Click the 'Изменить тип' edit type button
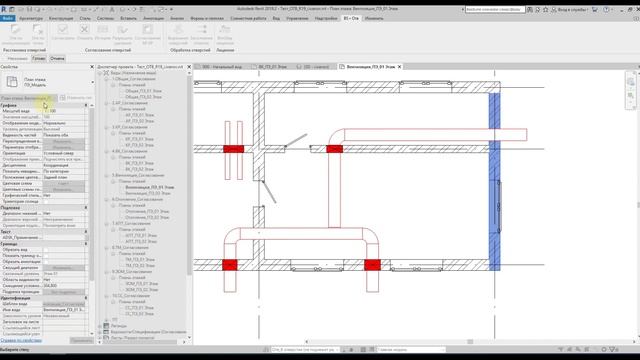This screenshot has height=360, width=640. (x=76, y=98)
